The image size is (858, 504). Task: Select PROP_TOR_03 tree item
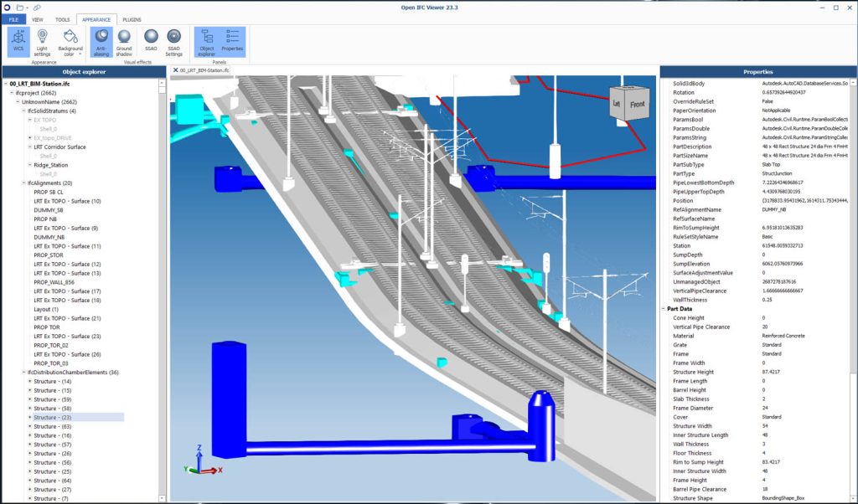point(51,363)
